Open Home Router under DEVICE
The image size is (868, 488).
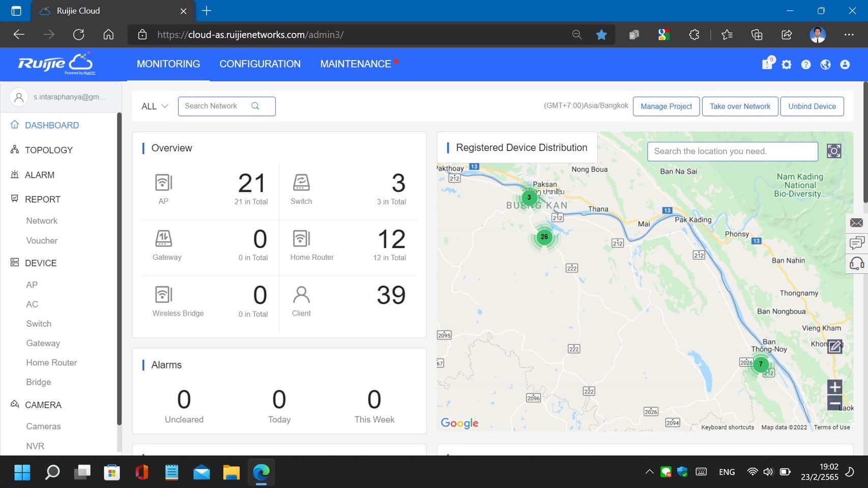click(x=51, y=362)
